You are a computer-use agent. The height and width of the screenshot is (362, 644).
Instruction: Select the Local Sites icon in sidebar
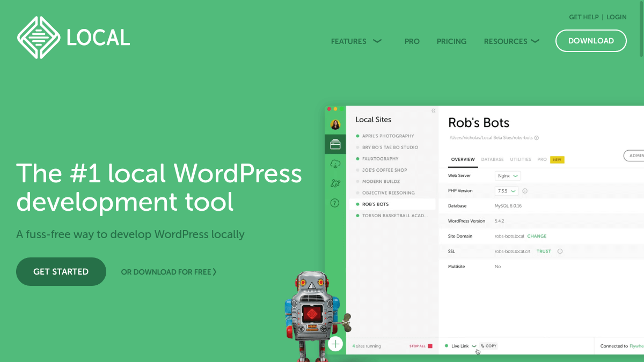335,144
